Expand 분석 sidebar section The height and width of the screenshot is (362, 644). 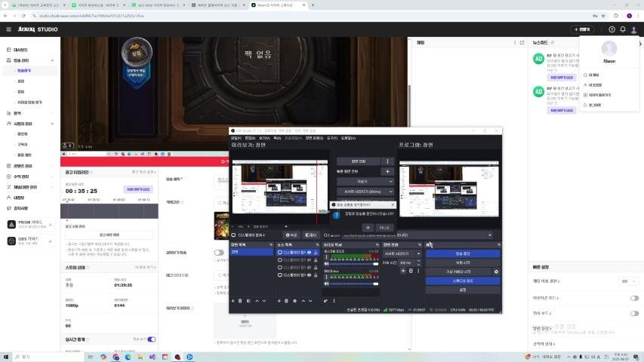[x=52, y=113]
